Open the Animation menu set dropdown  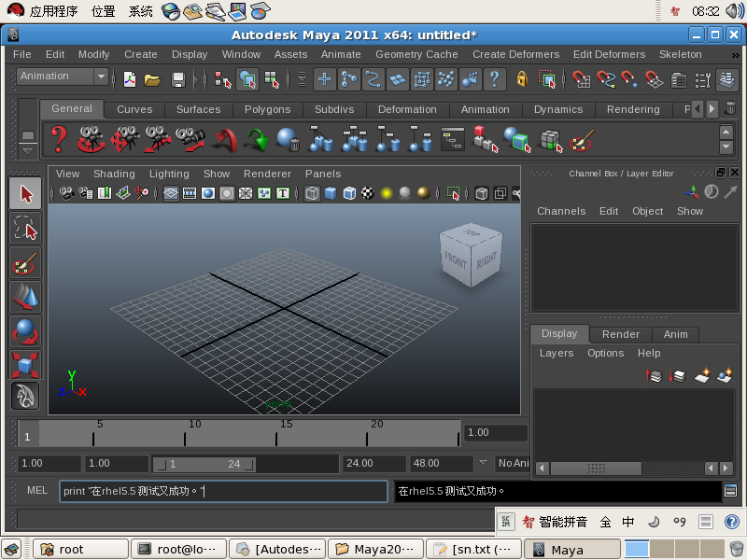63,77
